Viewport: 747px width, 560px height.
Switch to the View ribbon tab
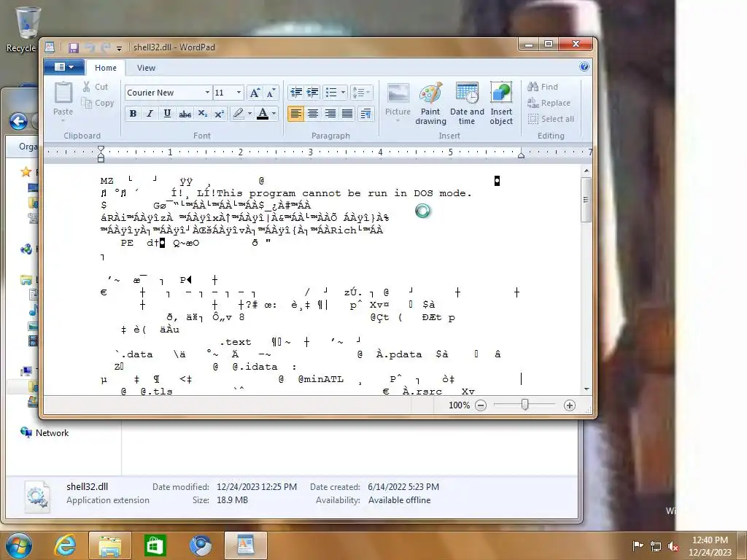pos(146,68)
